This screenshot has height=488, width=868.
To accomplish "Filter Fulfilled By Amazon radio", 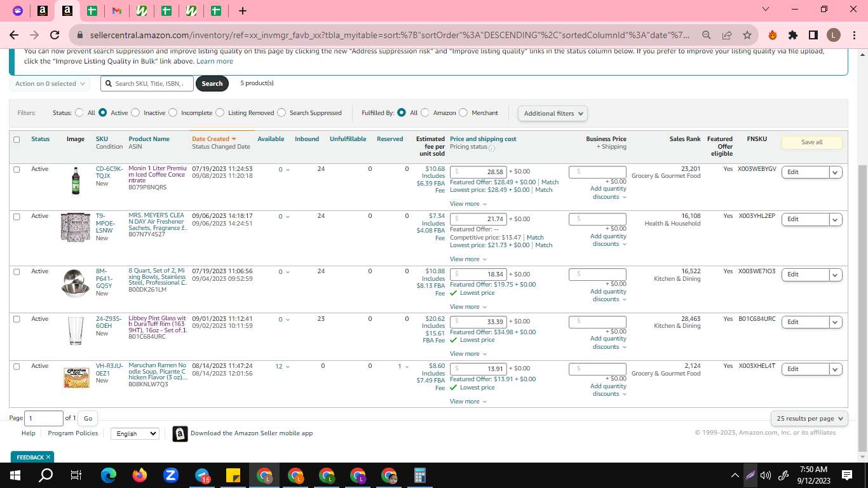I will click(x=425, y=112).
